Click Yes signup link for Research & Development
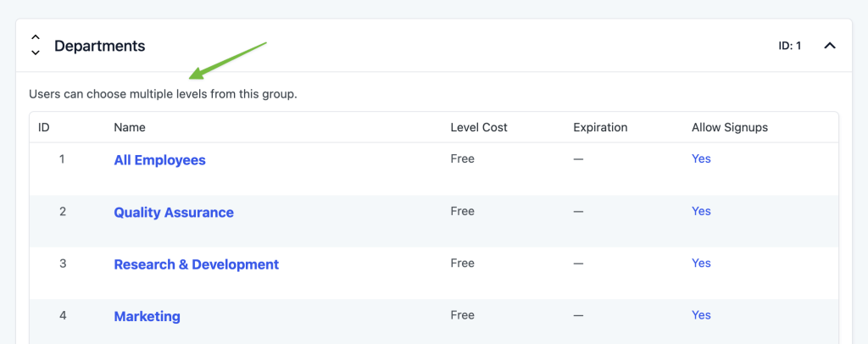Viewport: 868px width, 344px height. pos(701,263)
